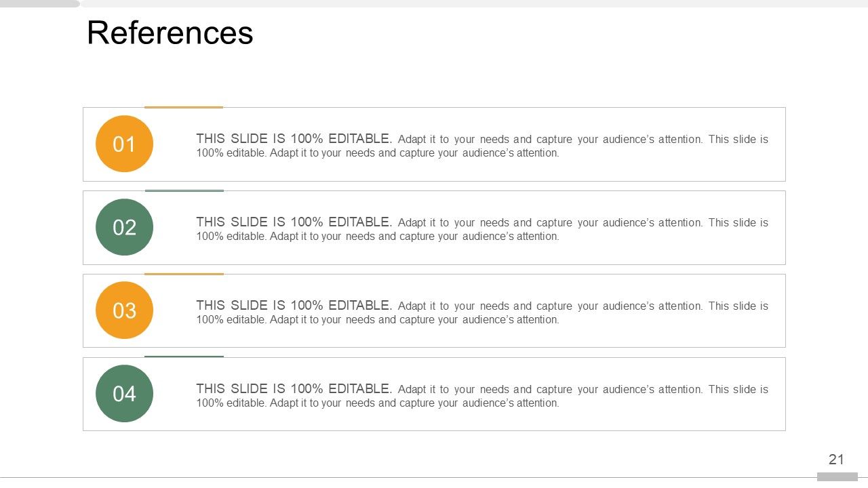Click the orange 03 circle badge
This screenshot has width=868, height=488.
pos(124,310)
